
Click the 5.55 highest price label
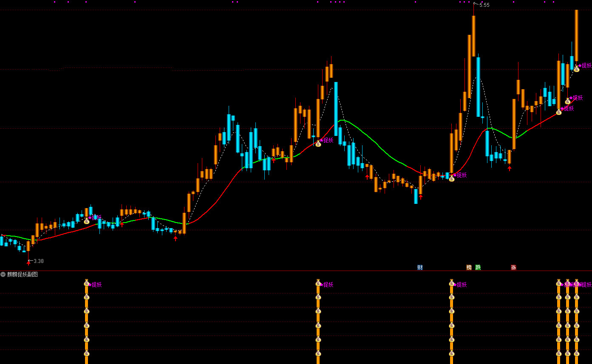pyautogui.click(x=484, y=5)
